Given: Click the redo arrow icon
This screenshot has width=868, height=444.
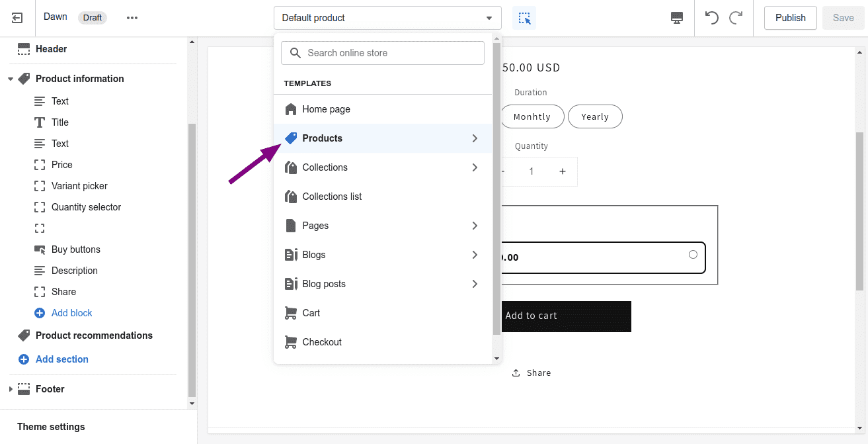Looking at the screenshot, I should tap(736, 18).
